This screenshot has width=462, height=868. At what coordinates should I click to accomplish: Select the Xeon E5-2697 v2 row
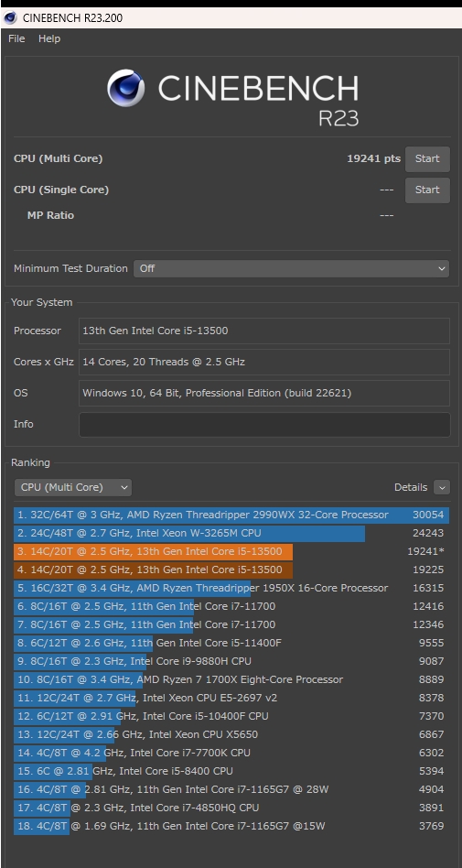coord(231,698)
